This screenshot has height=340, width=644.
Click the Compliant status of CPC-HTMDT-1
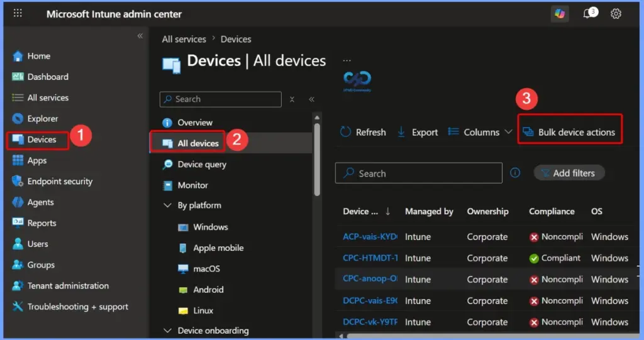click(555, 258)
